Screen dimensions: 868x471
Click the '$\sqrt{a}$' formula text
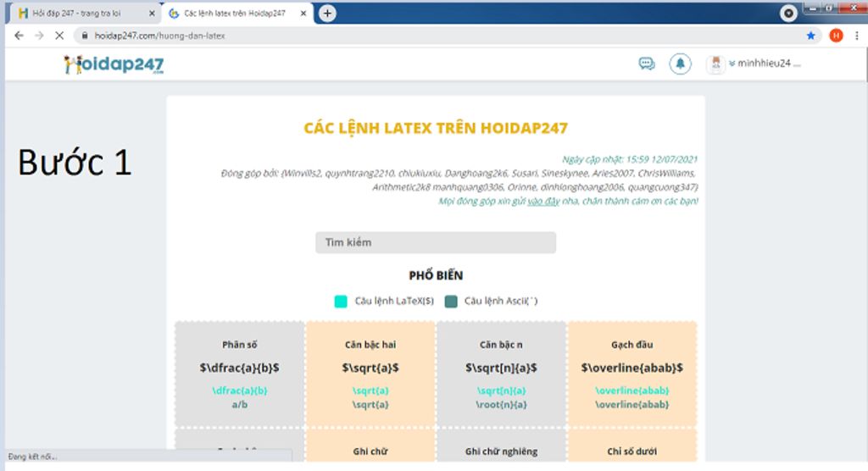pyautogui.click(x=370, y=368)
